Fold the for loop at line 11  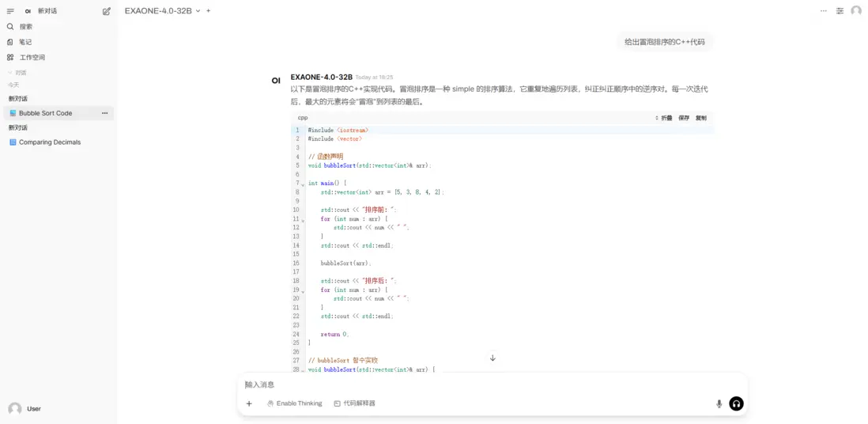pyautogui.click(x=303, y=220)
